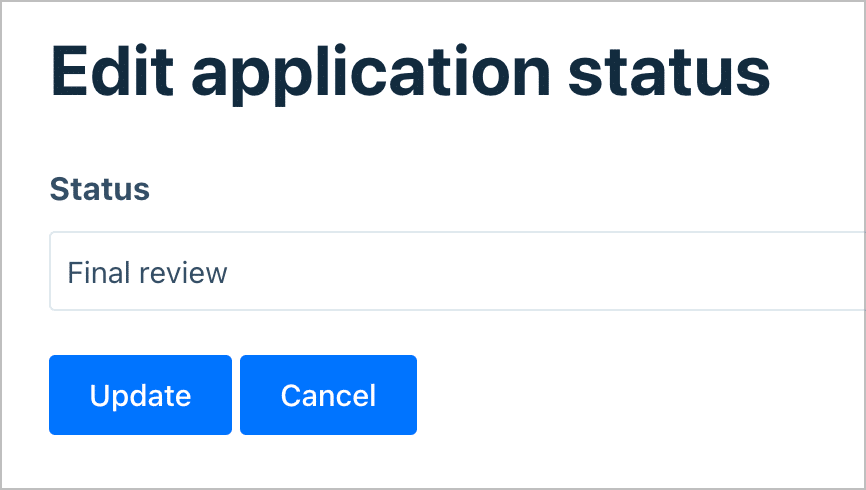Discard changes using Cancel
Screen dimensions: 866x490
pos(328,395)
